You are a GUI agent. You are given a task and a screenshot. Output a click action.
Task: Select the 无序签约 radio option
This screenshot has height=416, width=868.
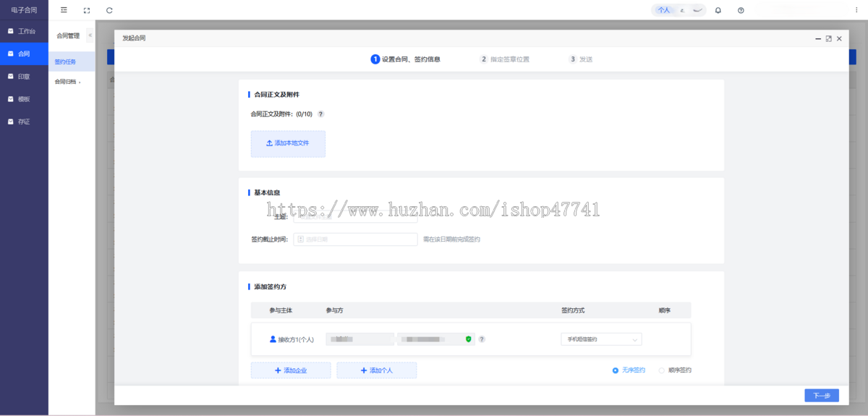(x=629, y=370)
